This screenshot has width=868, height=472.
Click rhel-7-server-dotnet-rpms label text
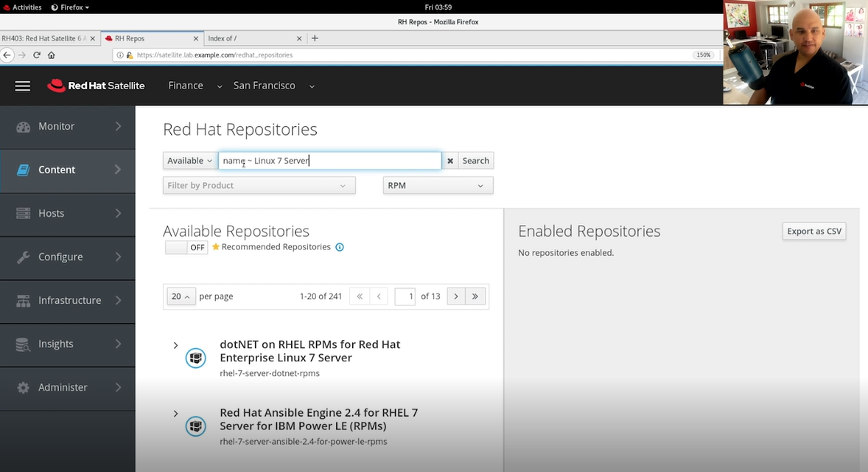tap(270, 373)
